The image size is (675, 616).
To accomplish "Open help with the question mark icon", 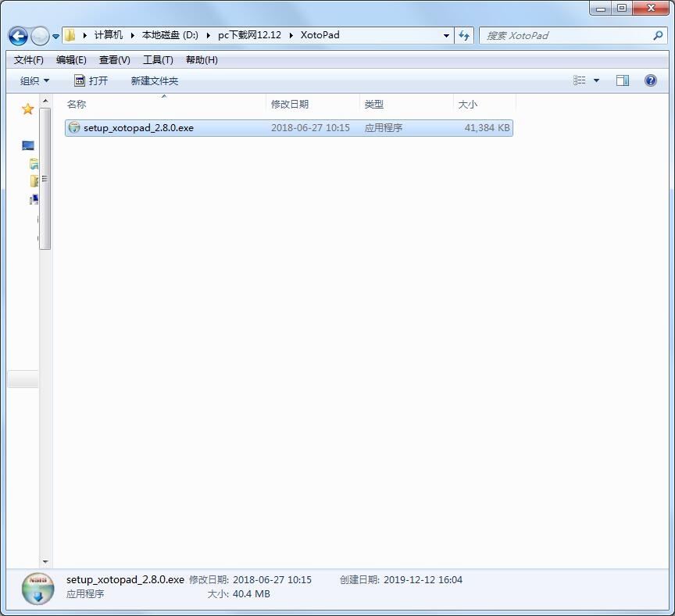I will (x=651, y=80).
